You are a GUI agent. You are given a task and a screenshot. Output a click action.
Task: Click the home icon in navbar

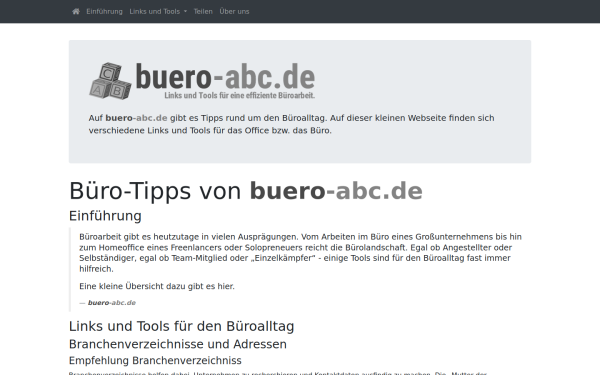[x=76, y=11]
